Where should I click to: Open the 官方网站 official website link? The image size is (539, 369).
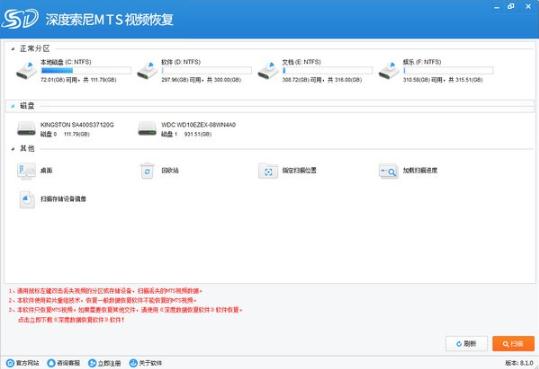(23, 363)
